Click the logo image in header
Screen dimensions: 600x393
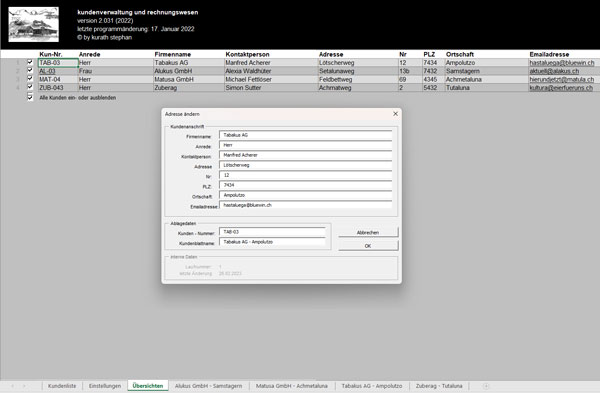34,24
